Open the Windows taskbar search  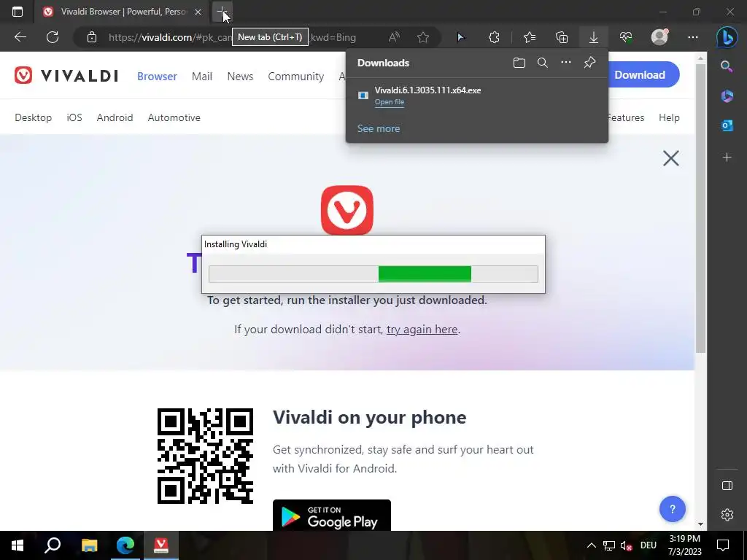coord(53,545)
